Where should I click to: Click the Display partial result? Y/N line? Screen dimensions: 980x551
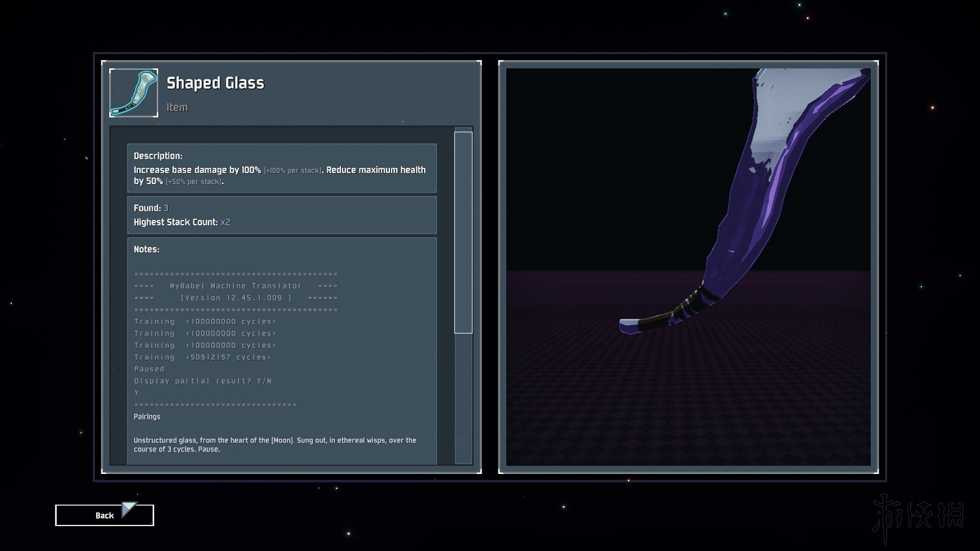point(203,381)
